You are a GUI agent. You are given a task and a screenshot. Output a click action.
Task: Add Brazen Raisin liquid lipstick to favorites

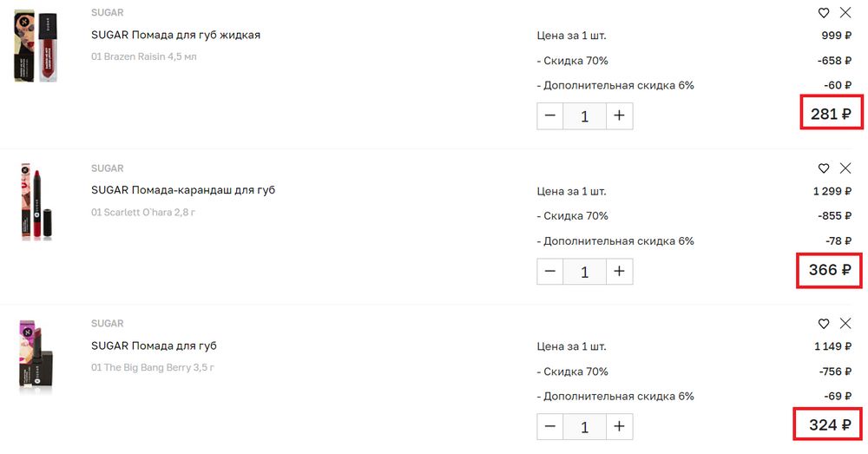[824, 13]
